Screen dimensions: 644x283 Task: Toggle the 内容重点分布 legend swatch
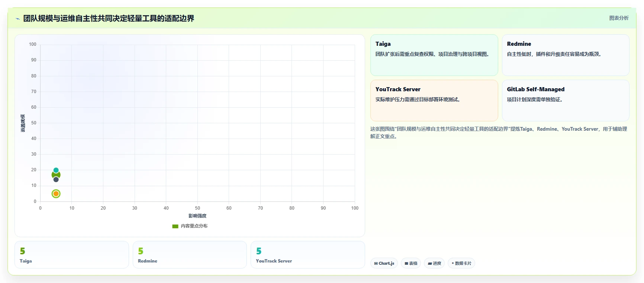click(x=175, y=226)
